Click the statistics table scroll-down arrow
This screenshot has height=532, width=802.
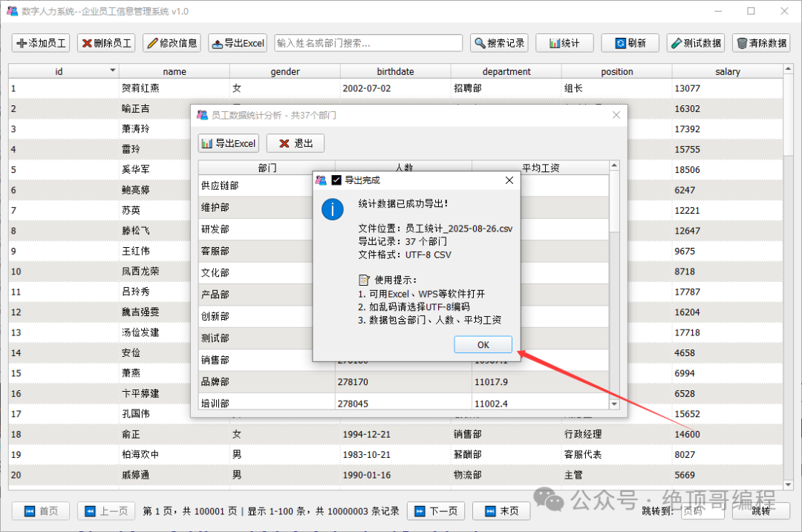coord(614,404)
